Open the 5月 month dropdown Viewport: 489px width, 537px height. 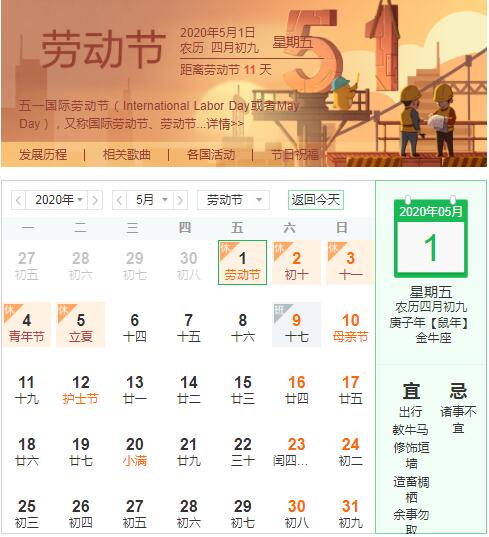click(x=150, y=200)
